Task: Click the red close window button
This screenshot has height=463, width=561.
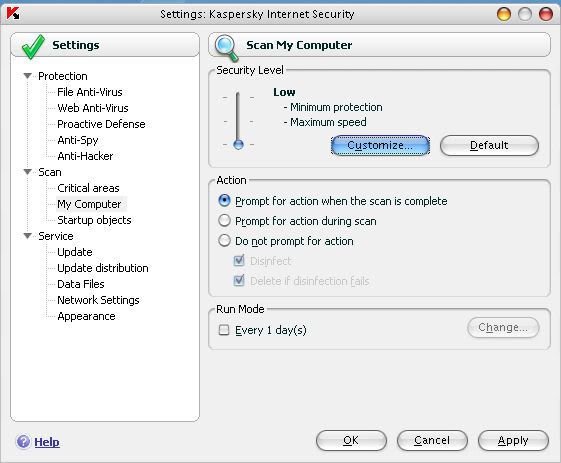Action: [546, 14]
